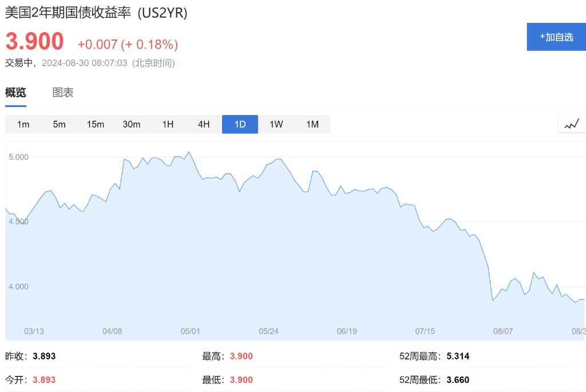
Task: Switch chart to 1H interval
Action: coord(168,124)
